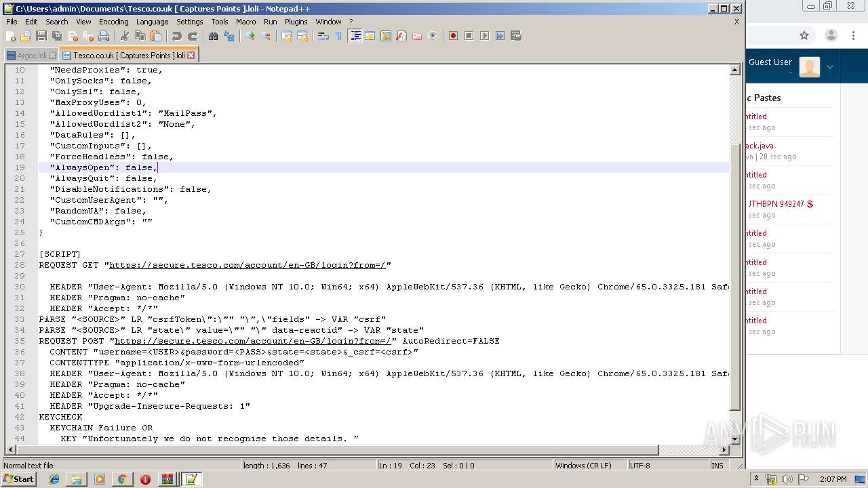Toggle the Document Map icon
The height and width of the screenshot is (488, 868).
coord(386,36)
